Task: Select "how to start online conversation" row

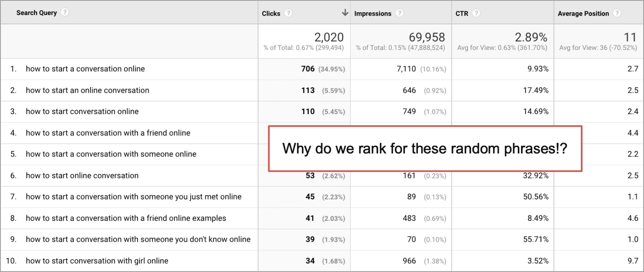Action: click(x=82, y=175)
